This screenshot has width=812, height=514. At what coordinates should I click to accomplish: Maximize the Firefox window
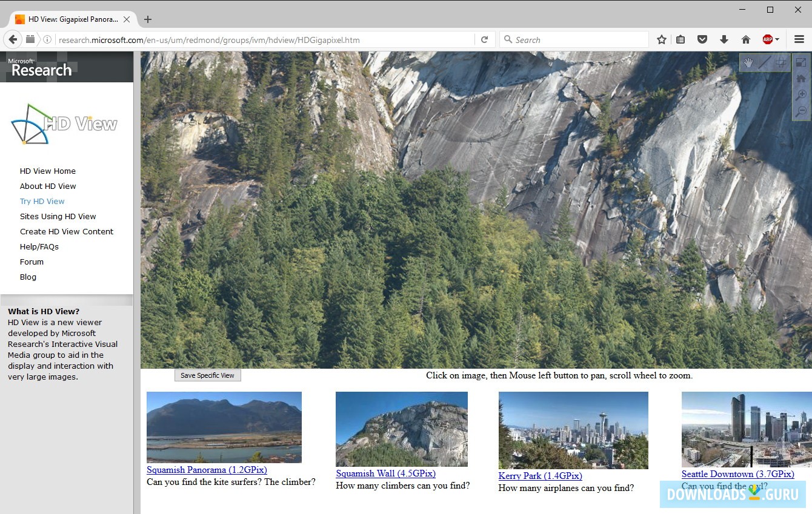click(x=770, y=10)
